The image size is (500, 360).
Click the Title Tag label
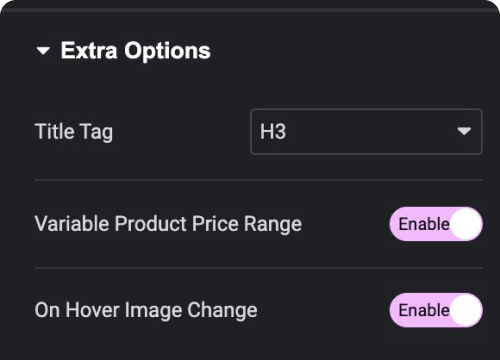coord(74,132)
